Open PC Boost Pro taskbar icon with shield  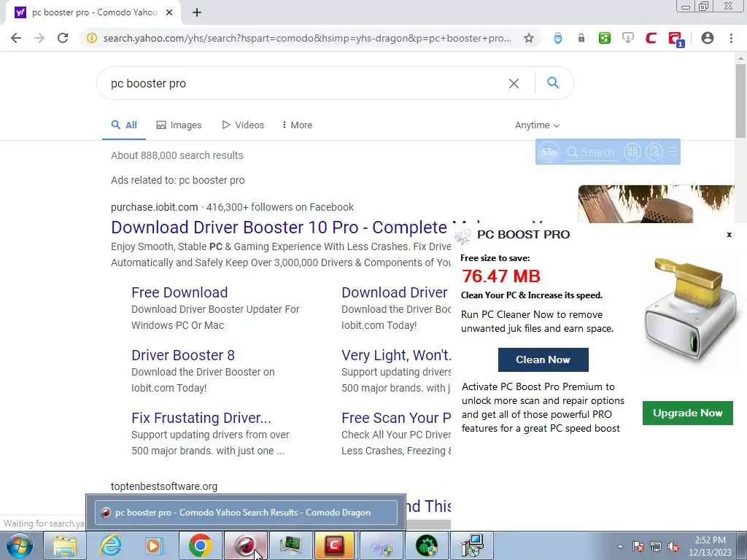[x=381, y=545]
